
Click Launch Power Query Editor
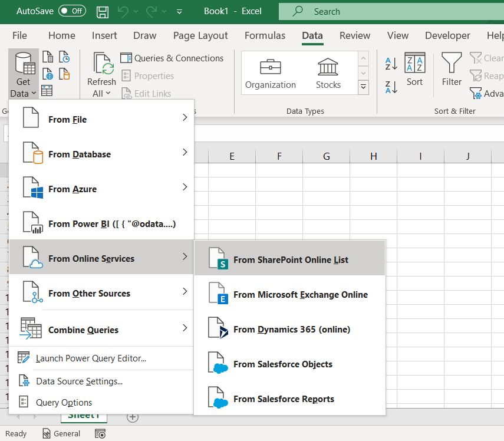click(x=91, y=358)
